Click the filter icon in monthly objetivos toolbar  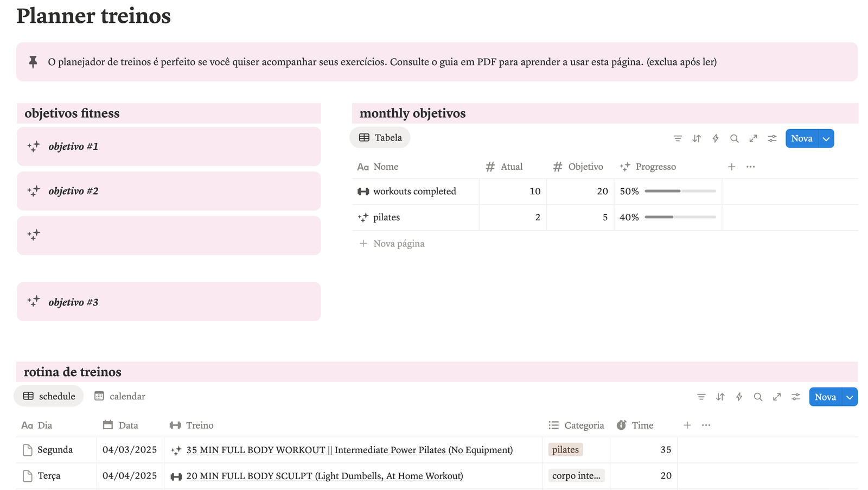pyautogui.click(x=678, y=138)
